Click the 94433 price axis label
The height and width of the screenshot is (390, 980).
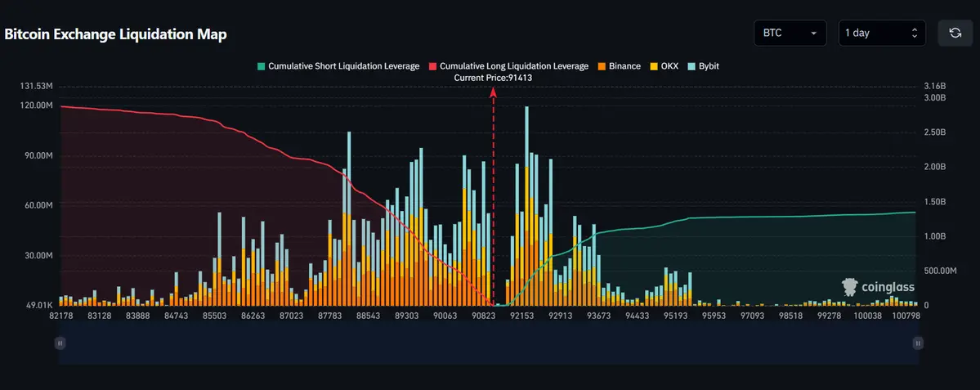click(637, 316)
